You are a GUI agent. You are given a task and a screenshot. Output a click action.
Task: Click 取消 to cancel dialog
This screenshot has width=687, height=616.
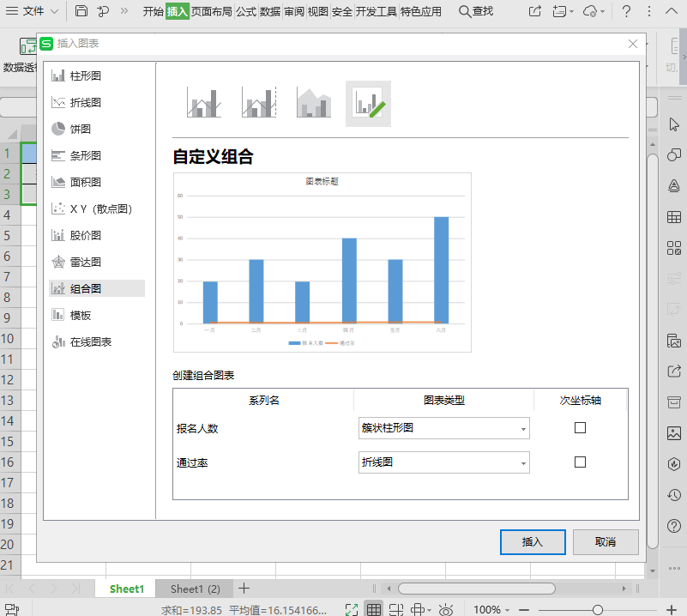coord(606,542)
